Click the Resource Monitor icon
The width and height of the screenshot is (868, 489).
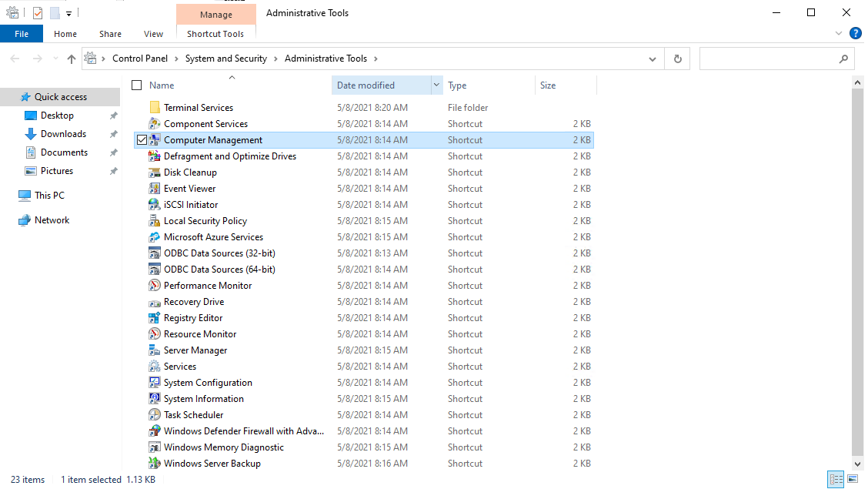click(x=155, y=334)
